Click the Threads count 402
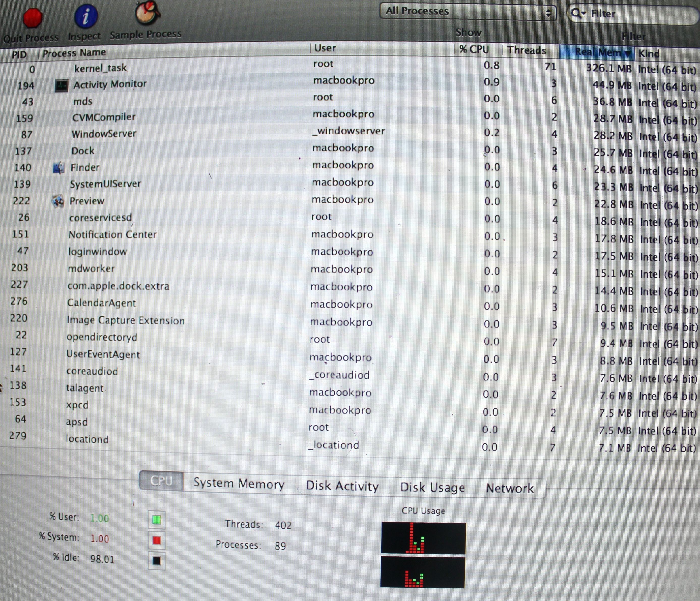 pos(283,525)
